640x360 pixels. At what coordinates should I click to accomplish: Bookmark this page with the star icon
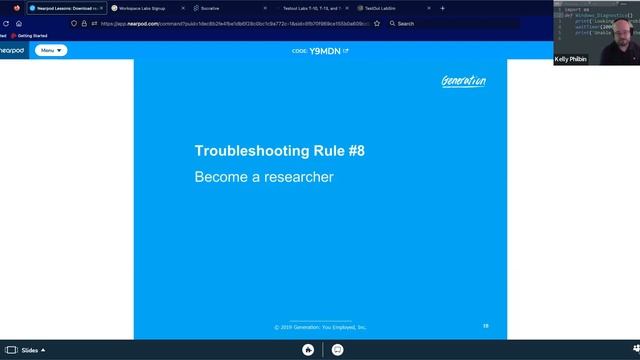coord(377,24)
